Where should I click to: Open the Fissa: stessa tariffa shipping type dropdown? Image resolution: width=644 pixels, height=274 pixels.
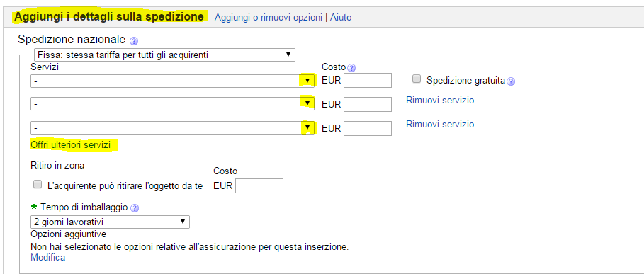point(164,55)
